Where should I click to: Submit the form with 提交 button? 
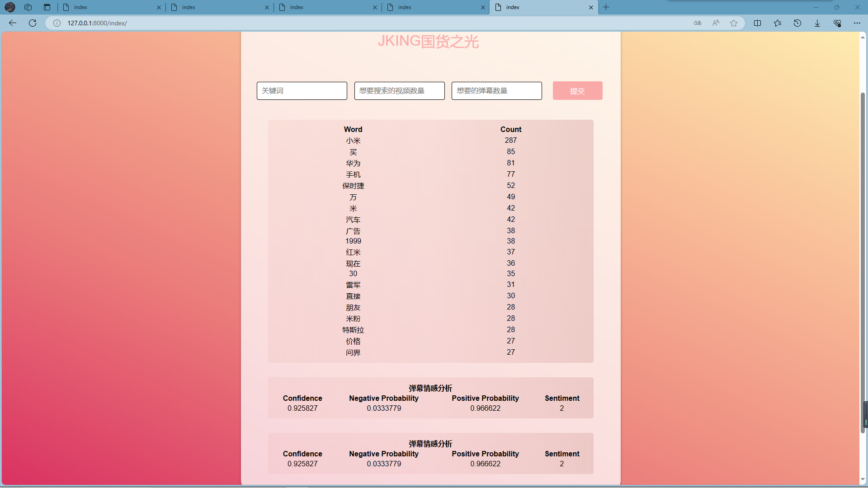point(578,91)
